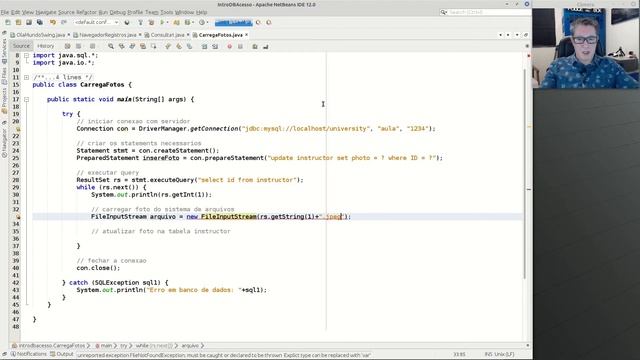Collapse the main method fold on line 17
This screenshot has width=640, height=360.
tap(26, 99)
